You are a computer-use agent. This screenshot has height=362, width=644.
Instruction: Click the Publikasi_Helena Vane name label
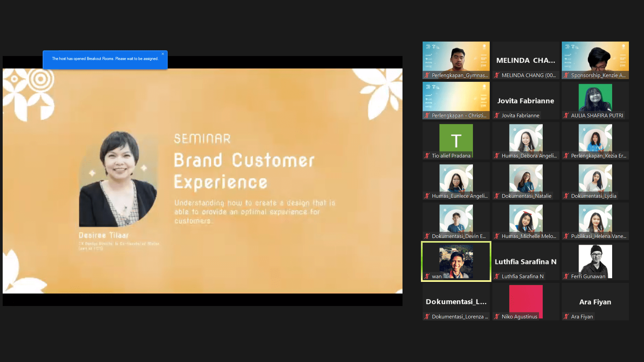598,236
